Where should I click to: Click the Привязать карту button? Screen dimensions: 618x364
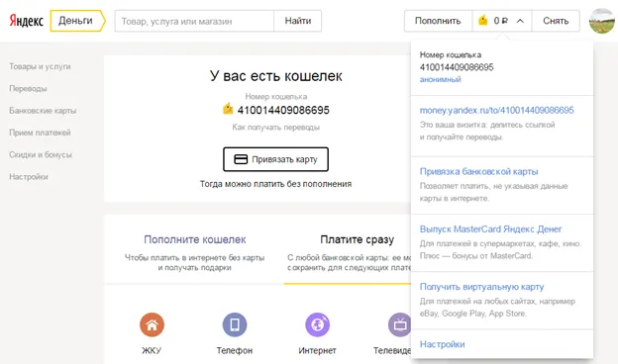coord(276,159)
